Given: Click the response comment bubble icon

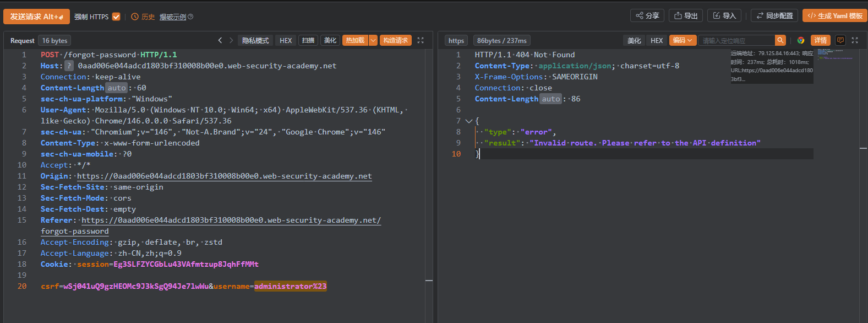Looking at the screenshot, I should (840, 40).
